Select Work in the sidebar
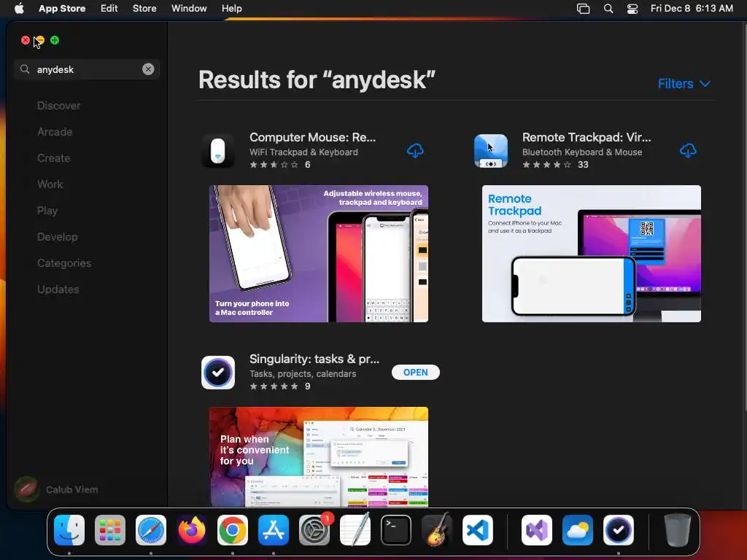The width and height of the screenshot is (747, 560). click(50, 184)
